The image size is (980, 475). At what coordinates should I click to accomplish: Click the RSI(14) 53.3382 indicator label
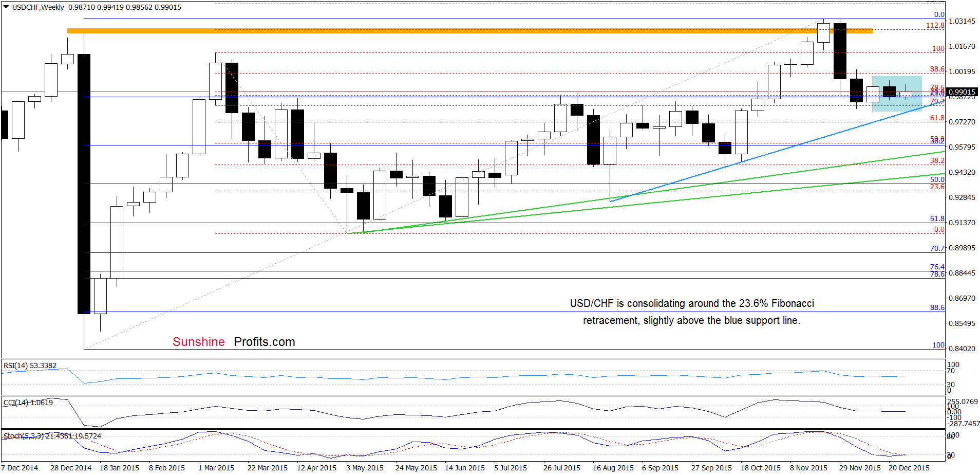[x=30, y=366]
